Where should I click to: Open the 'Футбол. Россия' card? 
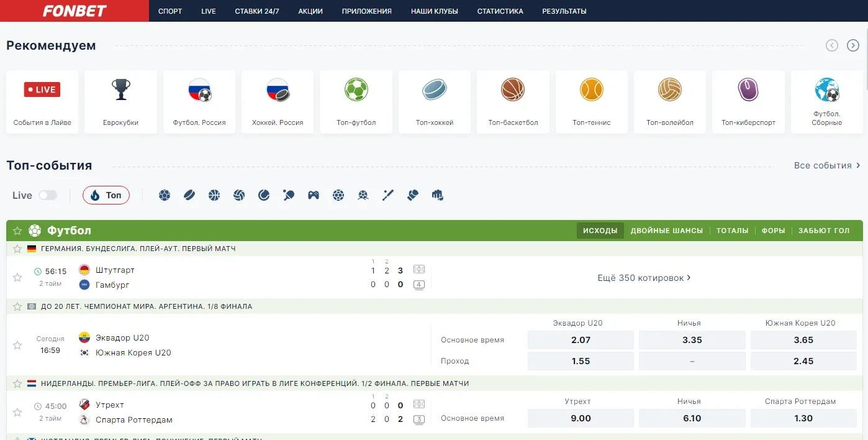pos(199,101)
